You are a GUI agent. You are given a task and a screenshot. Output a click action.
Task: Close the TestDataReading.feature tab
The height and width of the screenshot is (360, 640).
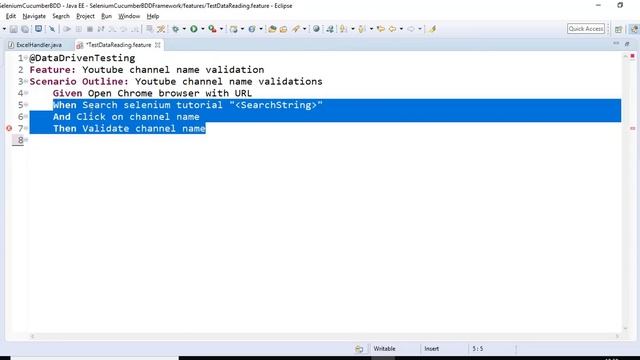[x=158, y=45]
